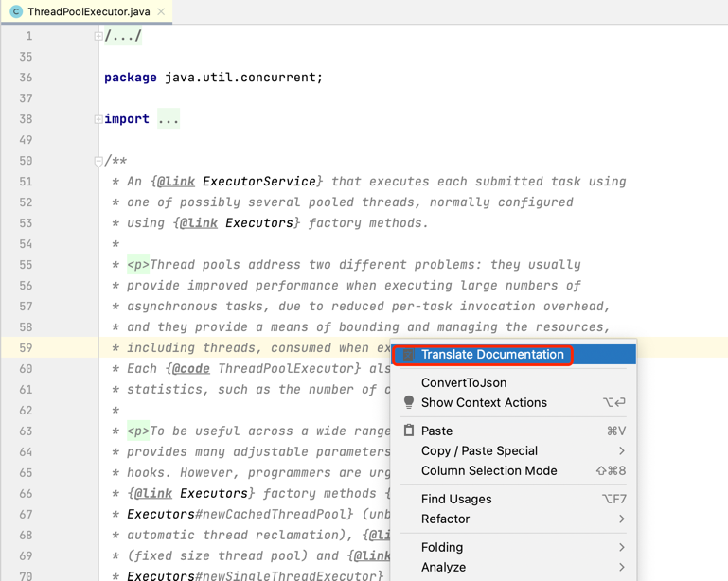Expand the folded import block
Screen dimensions: 728x581
tap(98, 119)
